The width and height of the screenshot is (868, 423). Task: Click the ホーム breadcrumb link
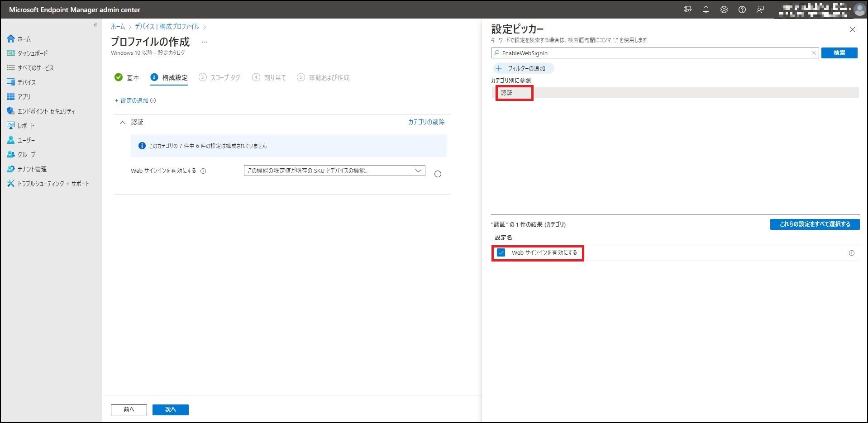pyautogui.click(x=118, y=27)
